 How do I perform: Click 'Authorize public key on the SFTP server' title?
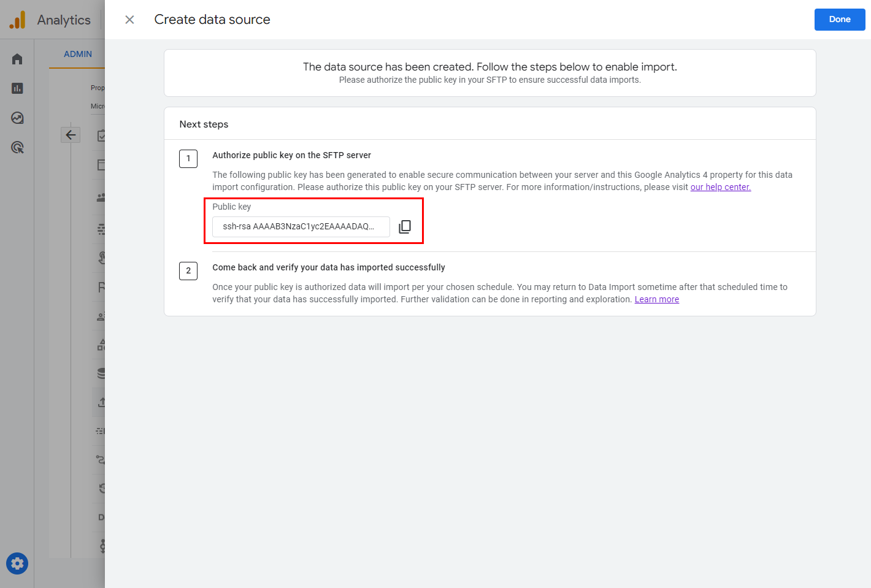(291, 155)
